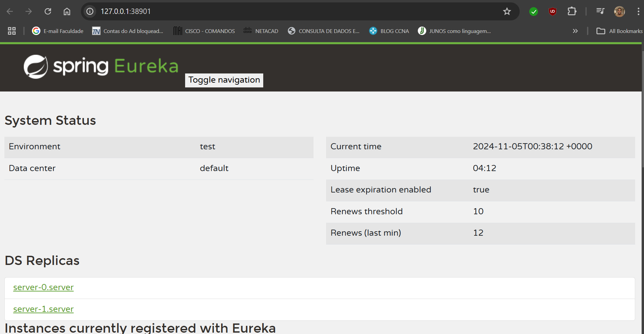Click the Toggle navigation button
Image resolution: width=644 pixels, height=334 pixels.
(x=224, y=80)
